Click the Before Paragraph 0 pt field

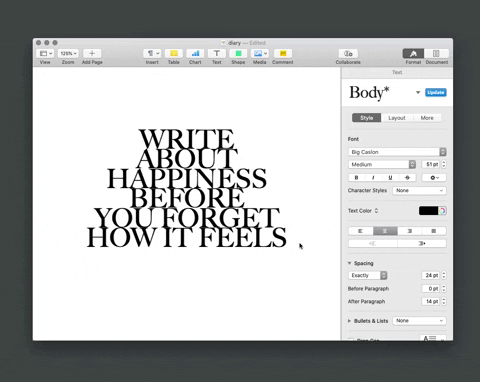431,289
